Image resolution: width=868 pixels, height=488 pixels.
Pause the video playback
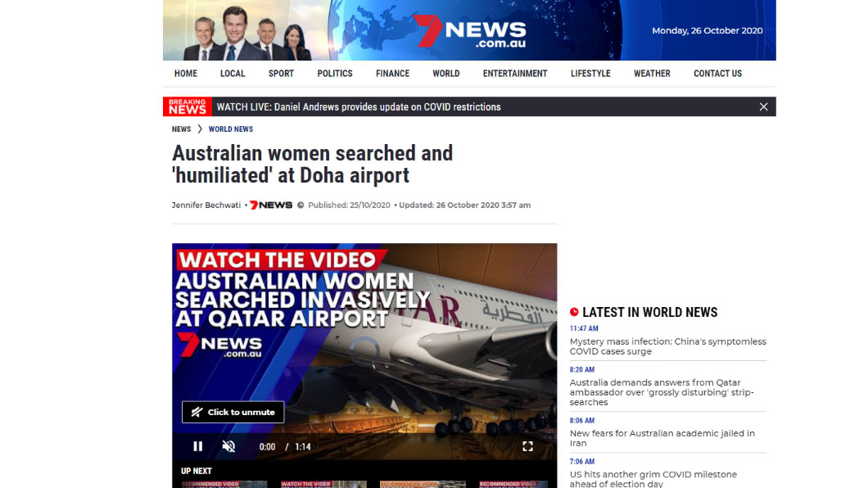(x=197, y=446)
